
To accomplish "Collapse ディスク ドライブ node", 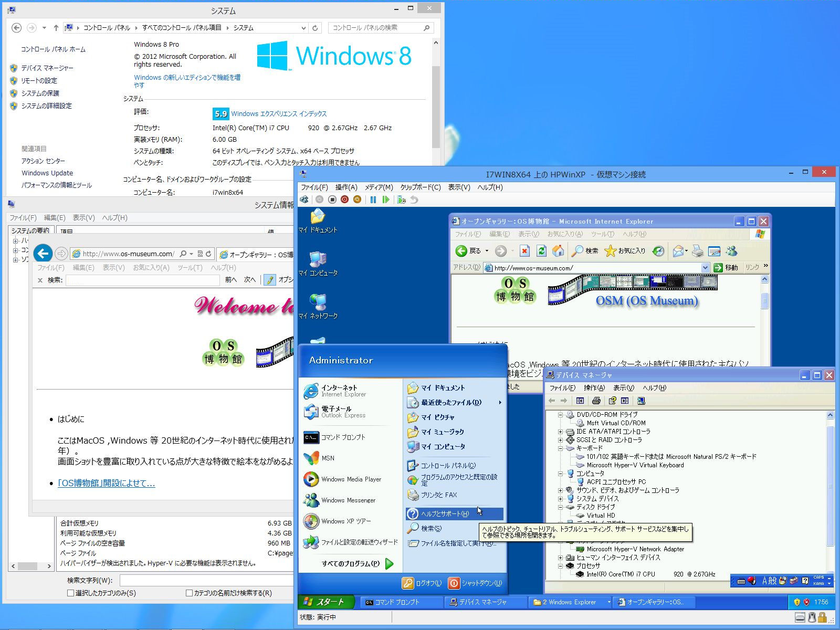I will (560, 507).
